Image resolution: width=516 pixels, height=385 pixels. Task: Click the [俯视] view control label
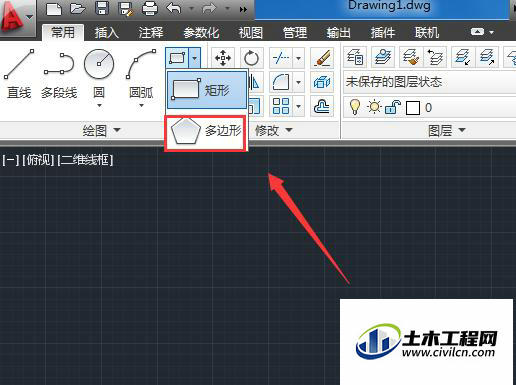[x=38, y=160]
